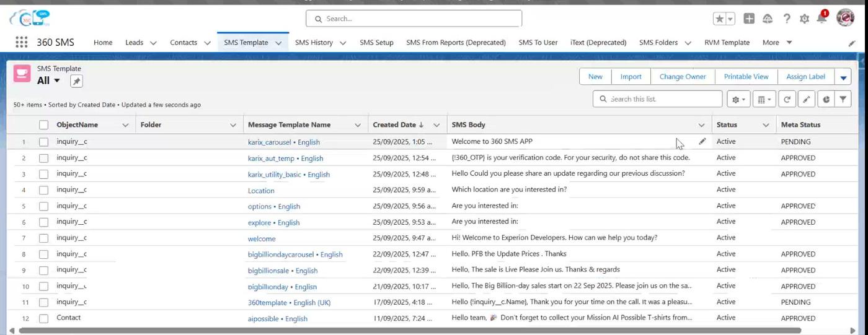Sort by SMS Body column header
Screen dimensions: 868x335
[x=469, y=125]
